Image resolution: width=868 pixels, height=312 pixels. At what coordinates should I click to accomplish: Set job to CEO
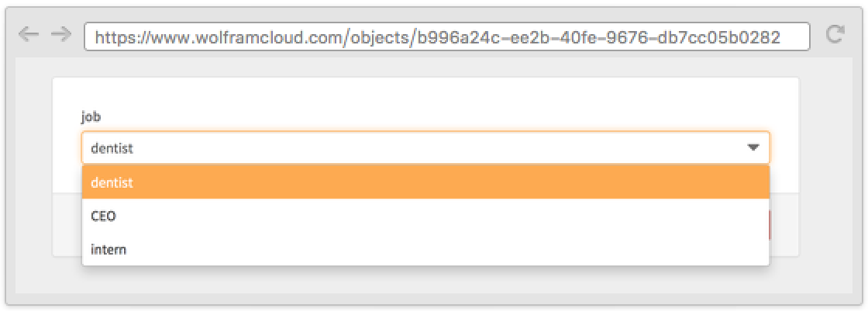pos(104,216)
